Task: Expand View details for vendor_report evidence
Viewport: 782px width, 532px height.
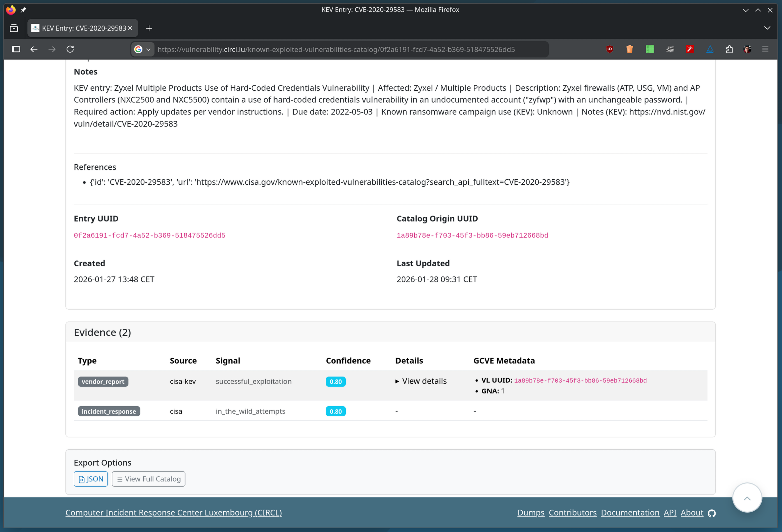Action: 421,381
